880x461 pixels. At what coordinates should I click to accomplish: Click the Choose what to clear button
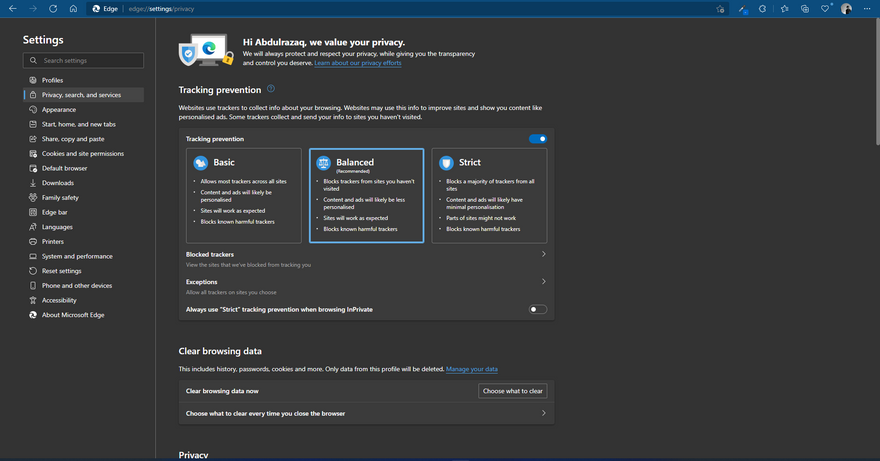pyautogui.click(x=512, y=391)
